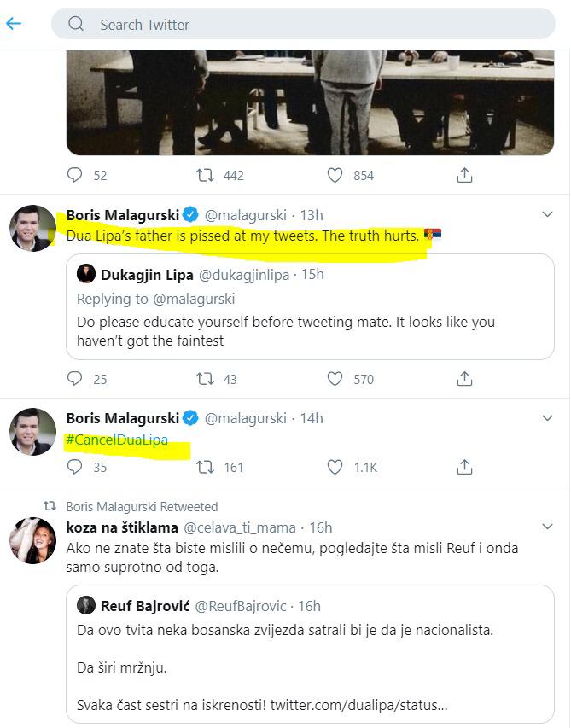Viewport: 571px width, 728px height.
Task: Click the back arrow icon
Action: coord(14,23)
